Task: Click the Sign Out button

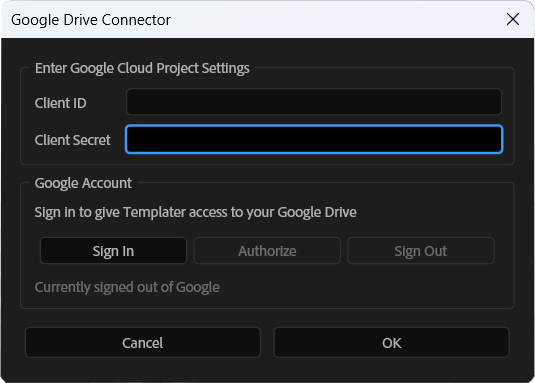Action: [x=421, y=251]
